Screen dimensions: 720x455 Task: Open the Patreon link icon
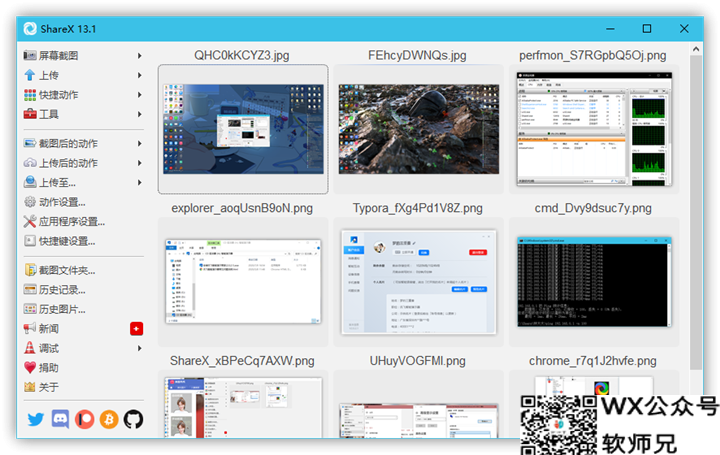[84, 419]
